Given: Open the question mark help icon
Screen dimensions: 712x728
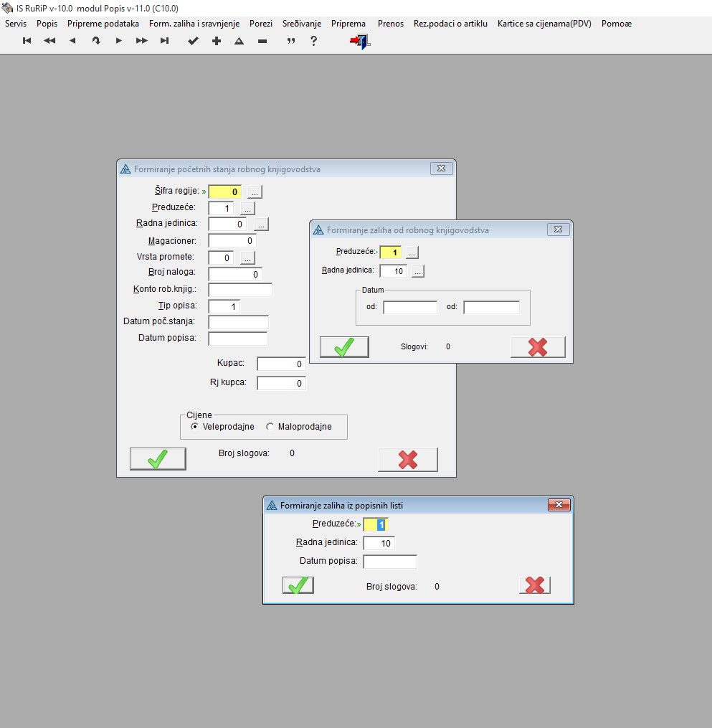Looking at the screenshot, I should (x=313, y=42).
